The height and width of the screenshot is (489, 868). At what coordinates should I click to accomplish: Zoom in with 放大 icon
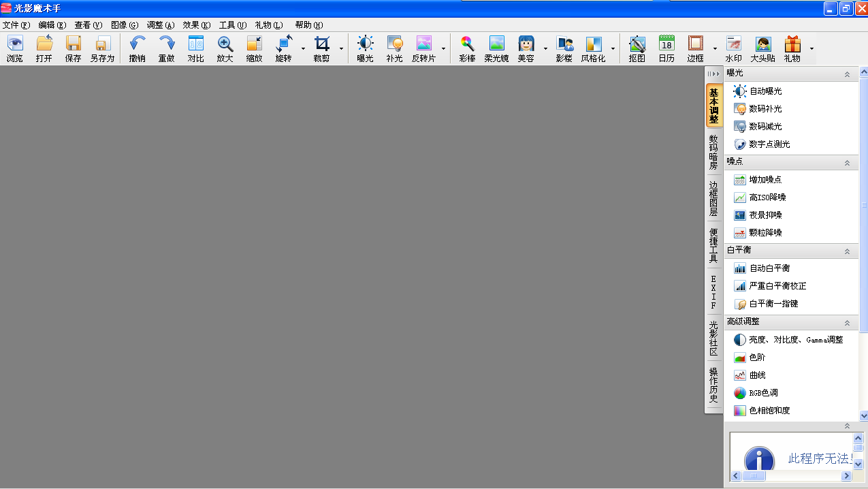[225, 49]
